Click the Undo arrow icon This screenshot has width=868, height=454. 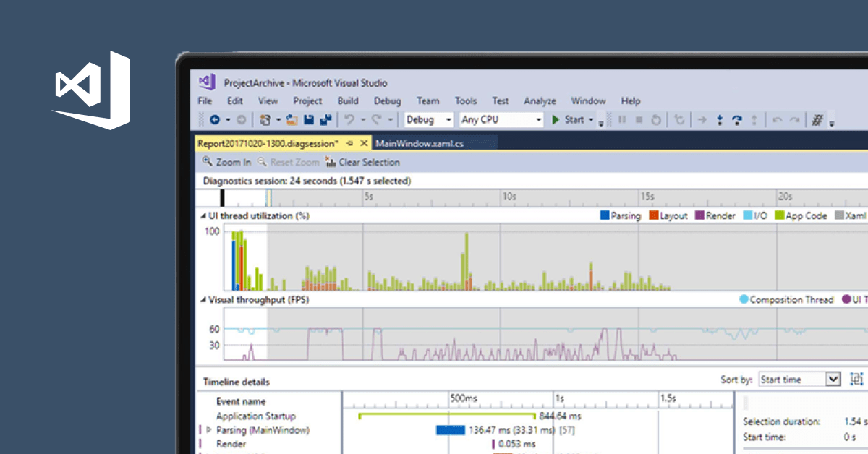point(349,120)
